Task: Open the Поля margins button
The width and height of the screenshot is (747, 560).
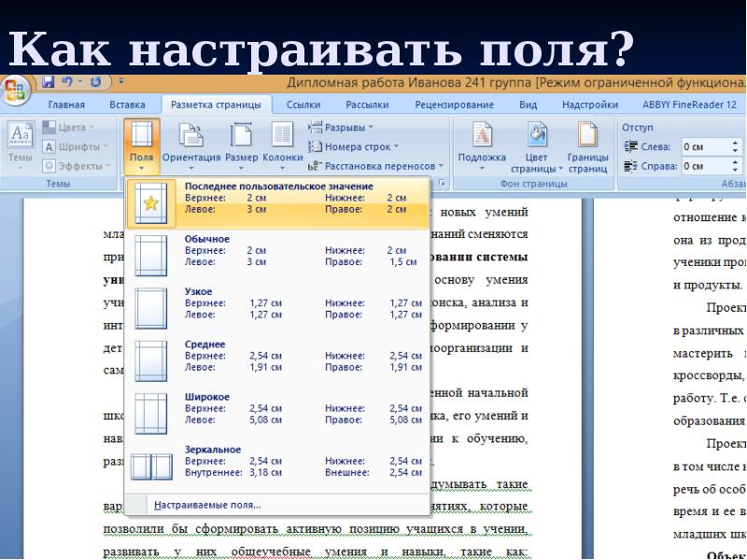Action: point(141,145)
